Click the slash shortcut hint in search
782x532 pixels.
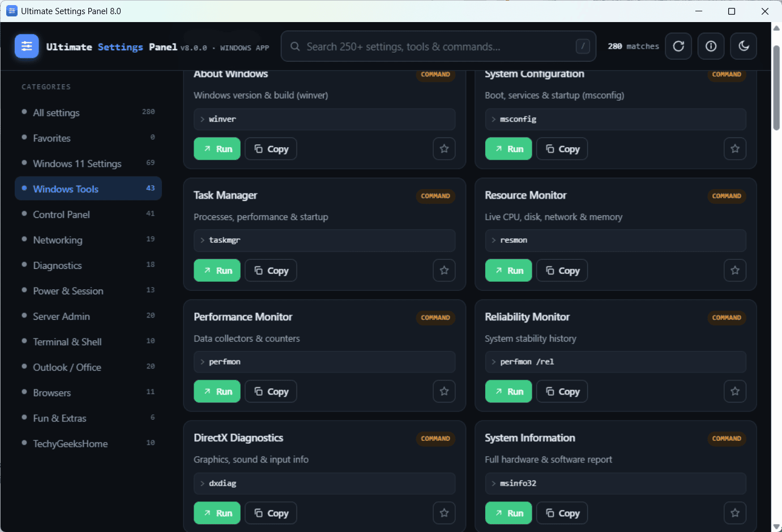pos(583,46)
